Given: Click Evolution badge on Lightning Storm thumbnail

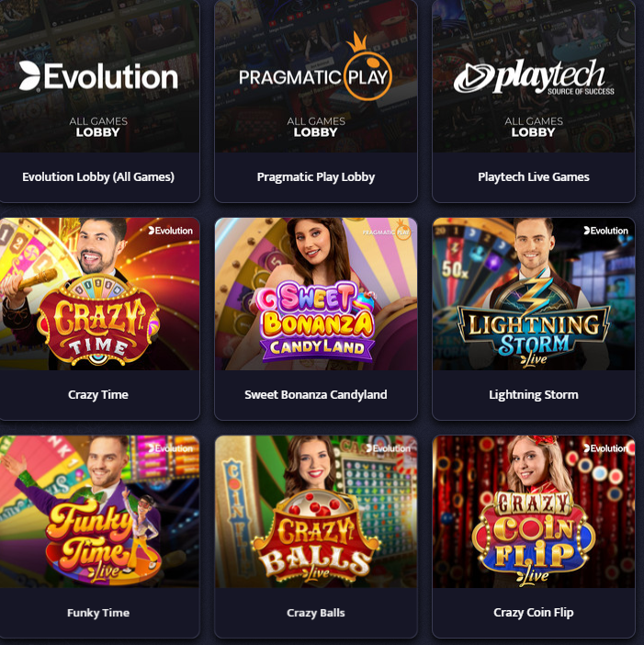Looking at the screenshot, I should click(605, 231).
